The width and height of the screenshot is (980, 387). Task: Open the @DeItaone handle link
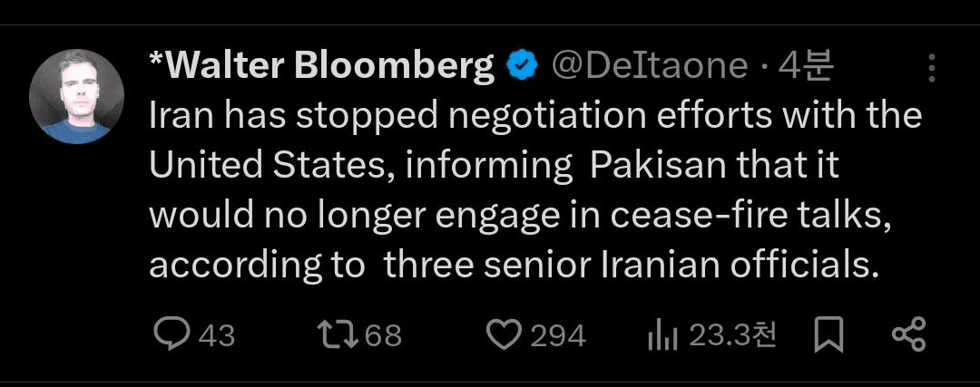pos(650,65)
